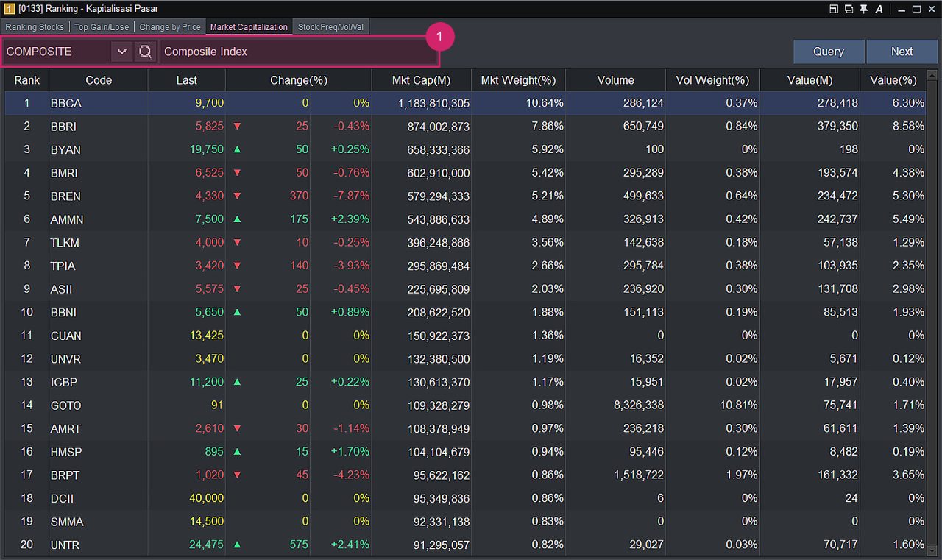Image resolution: width=942 pixels, height=560 pixels.
Task: Click the search magnifier icon beside COMPOSITE
Action: click(x=146, y=52)
